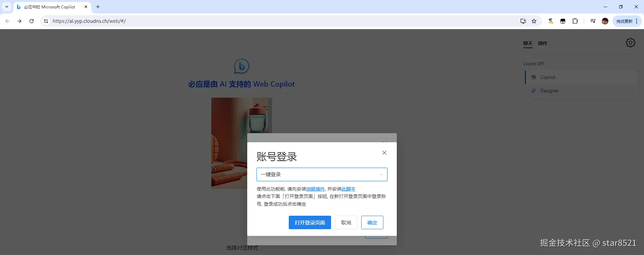Screen dimensions: 644x255
Task: Click the paragraph-mark extension icon in toolbar
Action: coord(551,21)
